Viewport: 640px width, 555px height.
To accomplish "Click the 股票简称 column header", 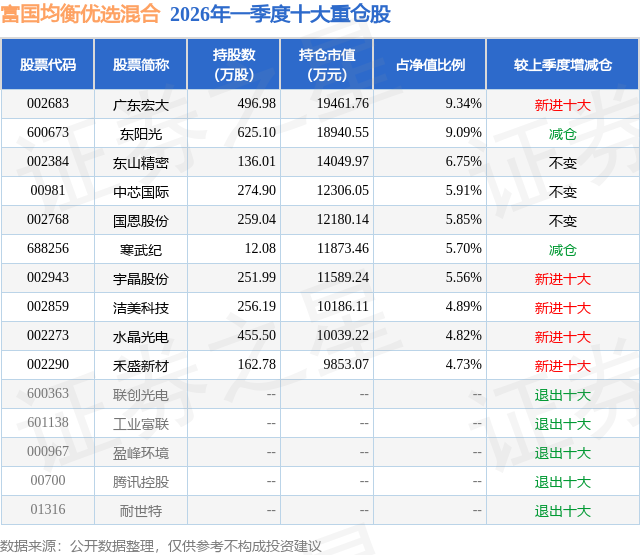I will [141, 64].
